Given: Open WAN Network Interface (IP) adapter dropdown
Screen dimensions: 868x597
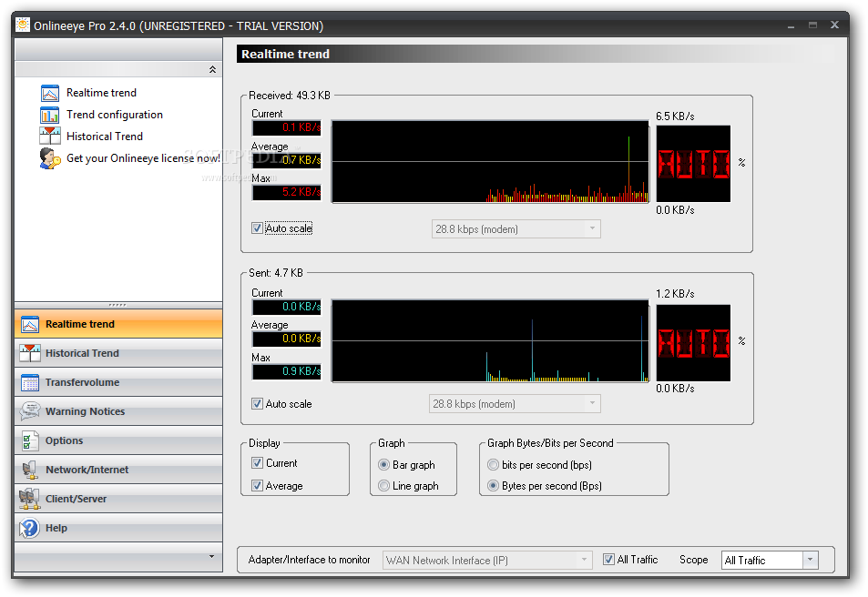Looking at the screenshot, I should (x=487, y=561).
